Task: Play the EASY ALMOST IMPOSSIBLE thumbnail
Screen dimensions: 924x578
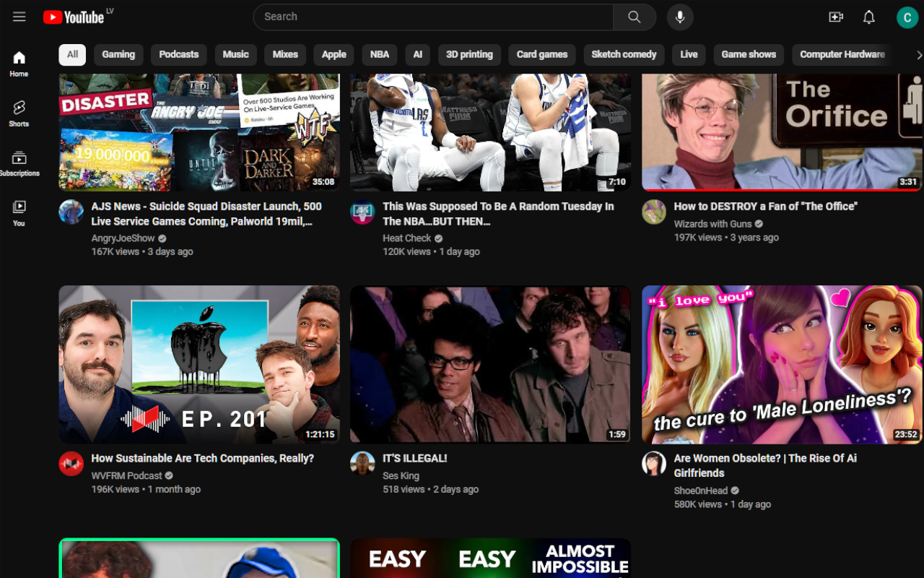Action: (490, 558)
